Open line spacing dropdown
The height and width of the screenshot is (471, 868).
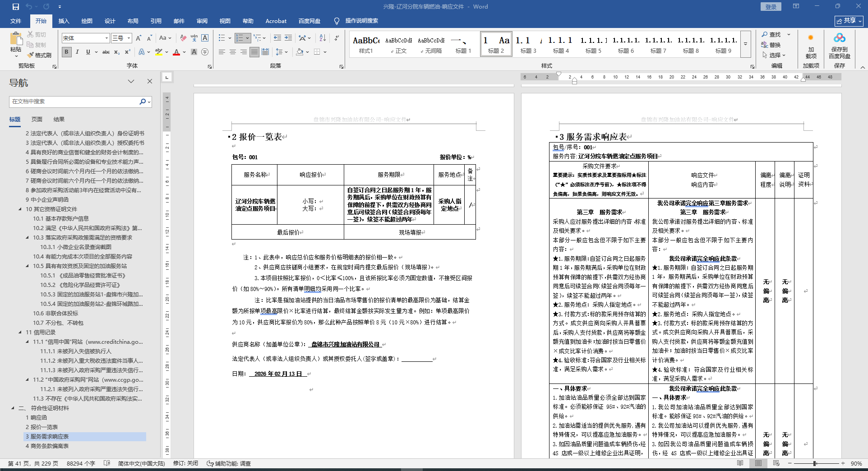click(x=282, y=52)
